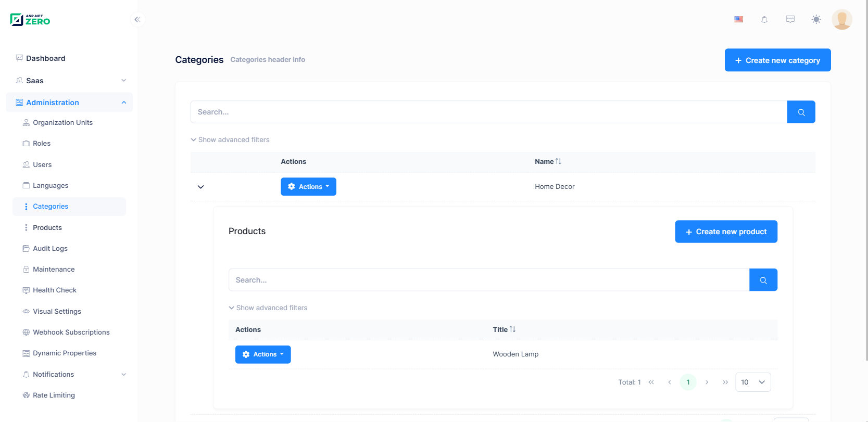Open Actions dropdown for Home Decor
The width and height of the screenshot is (868, 422).
point(308,187)
